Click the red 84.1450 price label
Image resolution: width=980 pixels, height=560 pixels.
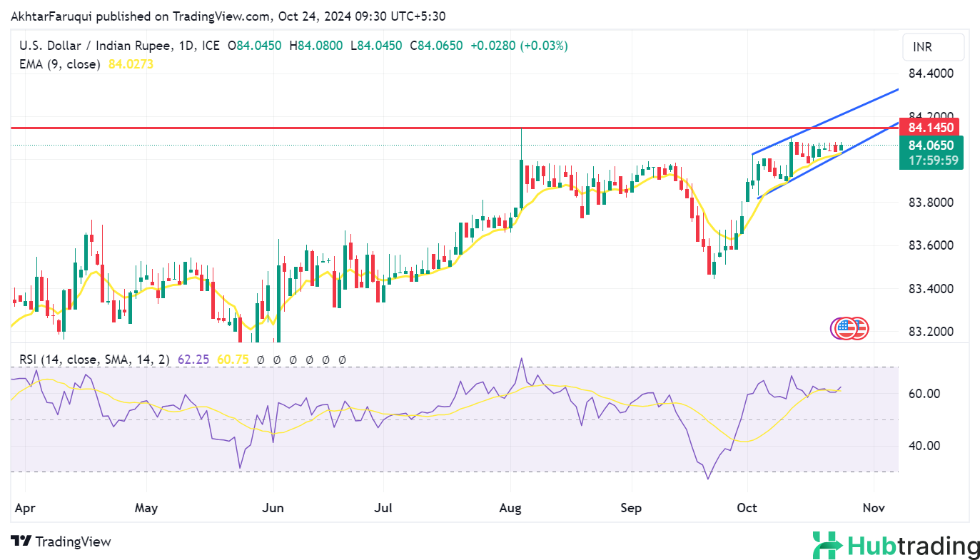[x=931, y=128]
